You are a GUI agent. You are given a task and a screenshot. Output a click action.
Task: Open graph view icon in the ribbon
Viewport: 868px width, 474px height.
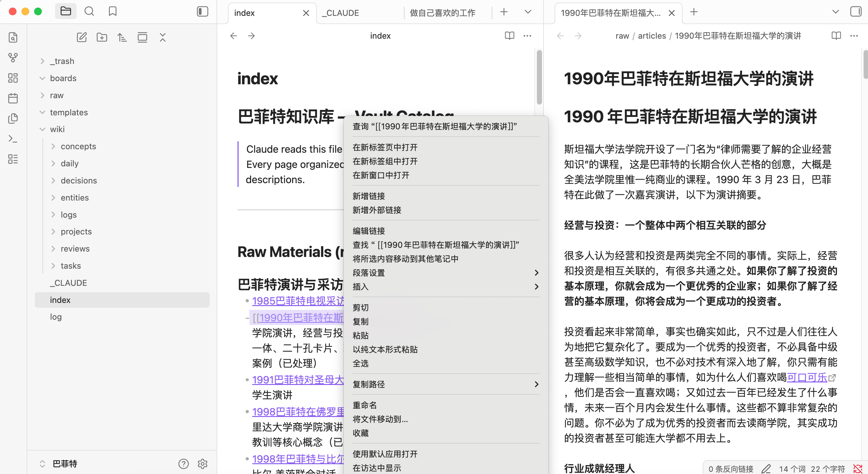click(13, 58)
